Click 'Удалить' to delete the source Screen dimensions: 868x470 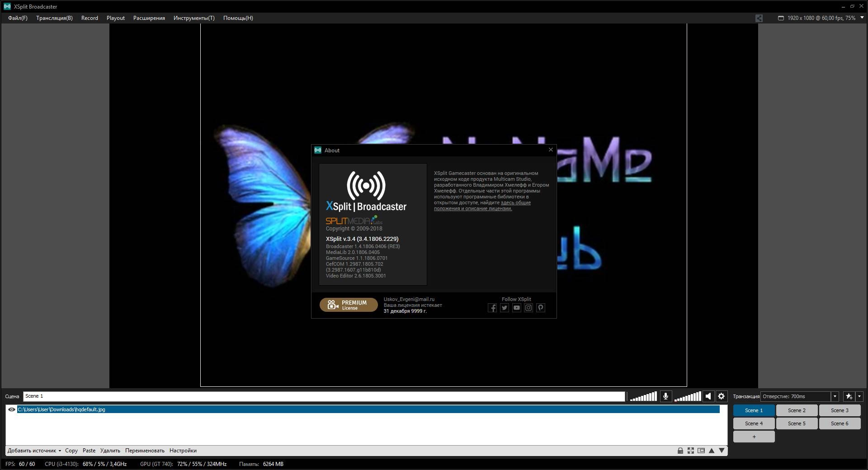click(x=110, y=451)
